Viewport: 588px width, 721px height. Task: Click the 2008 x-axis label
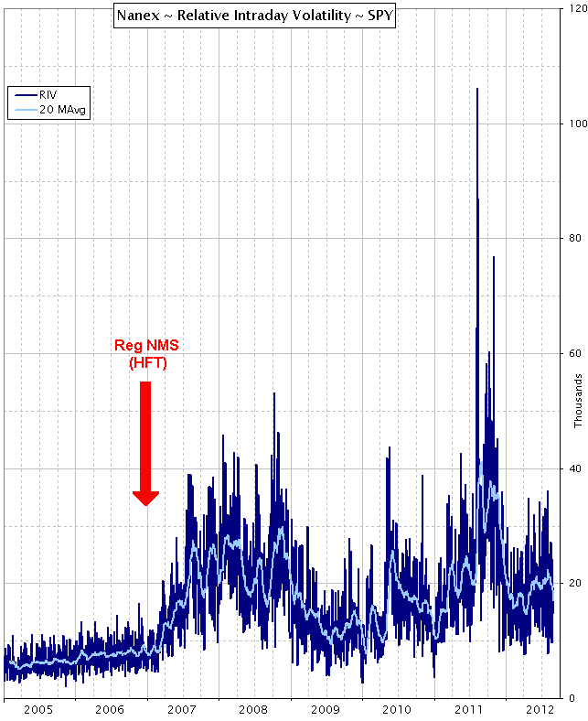254,709
